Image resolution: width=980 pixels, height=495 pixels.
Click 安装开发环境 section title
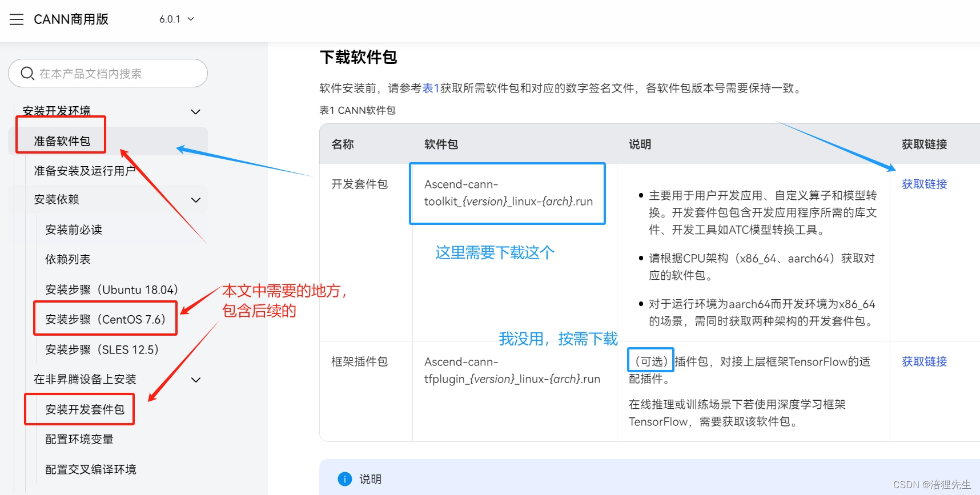point(57,111)
